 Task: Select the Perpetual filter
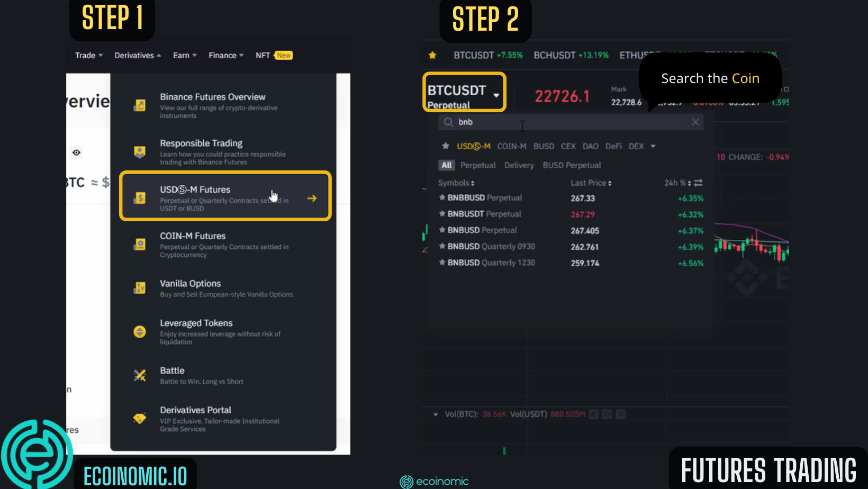[478, 166]
